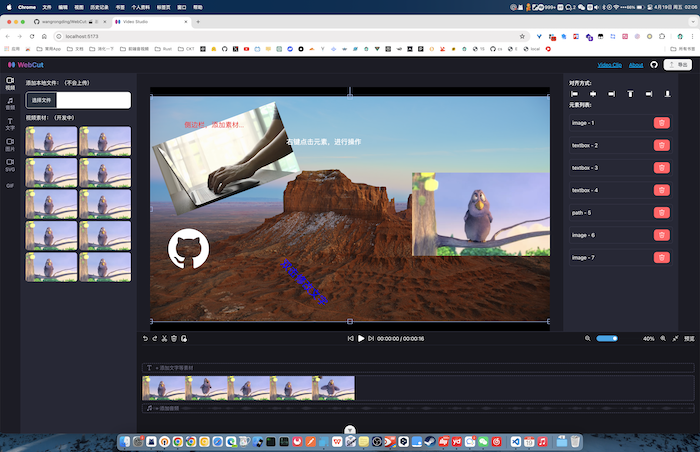The height and width of the screenshot is (452, 700).
Task: Open the 文字 (text) sidebar panel
Action: [x=10, y=124]
